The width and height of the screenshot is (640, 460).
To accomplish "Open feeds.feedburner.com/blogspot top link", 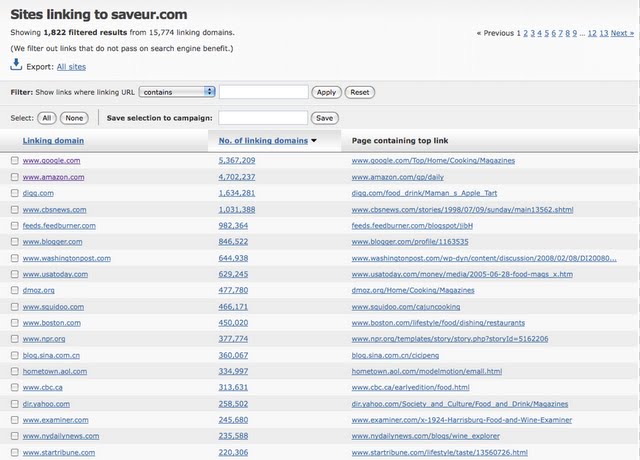I will click(412, 225).
